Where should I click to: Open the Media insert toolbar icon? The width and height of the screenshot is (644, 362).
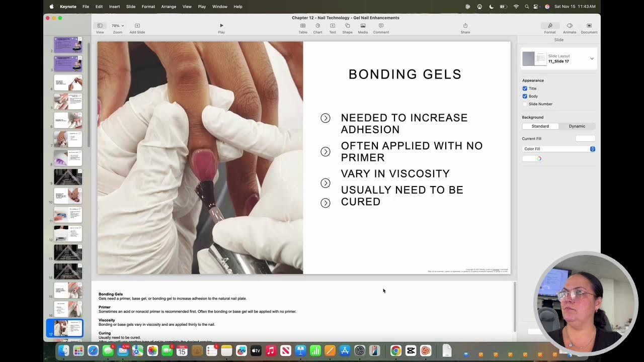pyautogui.click(x=363, y=26)
